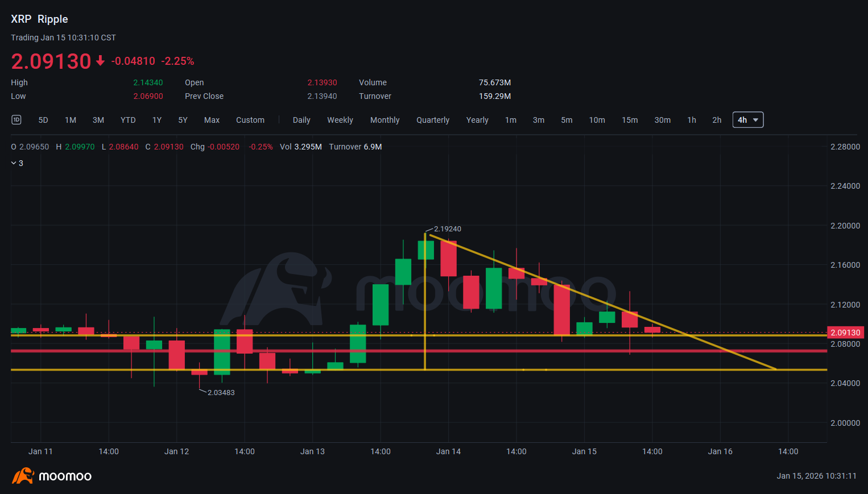The width and height of the screenshot is (868, 494).
Task: Click the Max range button
Action: tap(212, 120)
